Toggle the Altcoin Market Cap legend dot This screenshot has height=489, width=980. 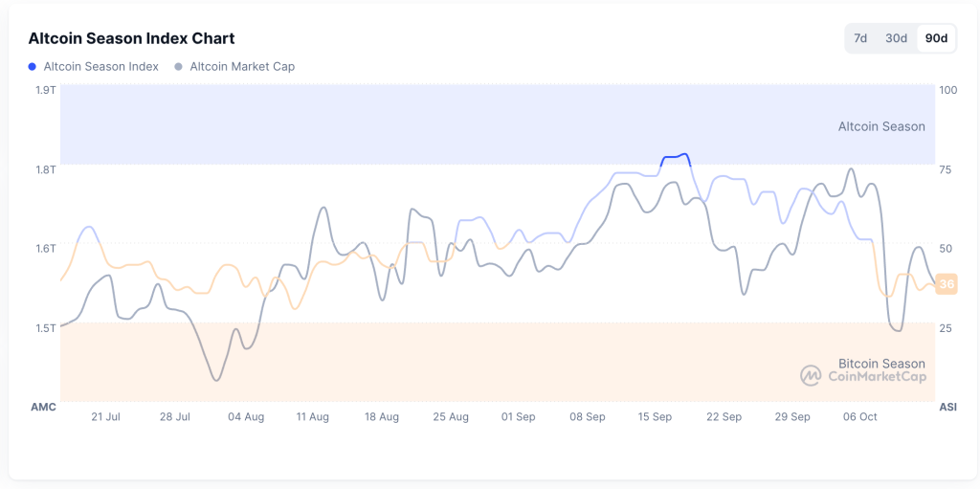pos(179,67)
